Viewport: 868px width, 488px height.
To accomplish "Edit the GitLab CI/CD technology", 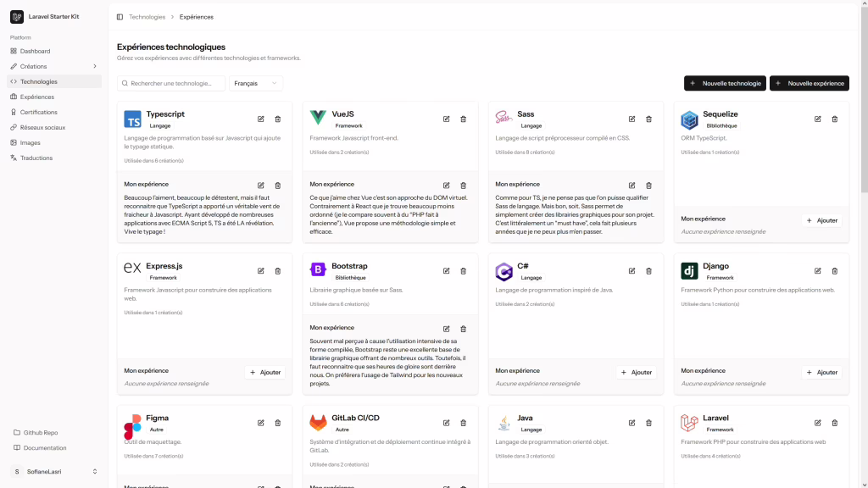I will point(446,423).
